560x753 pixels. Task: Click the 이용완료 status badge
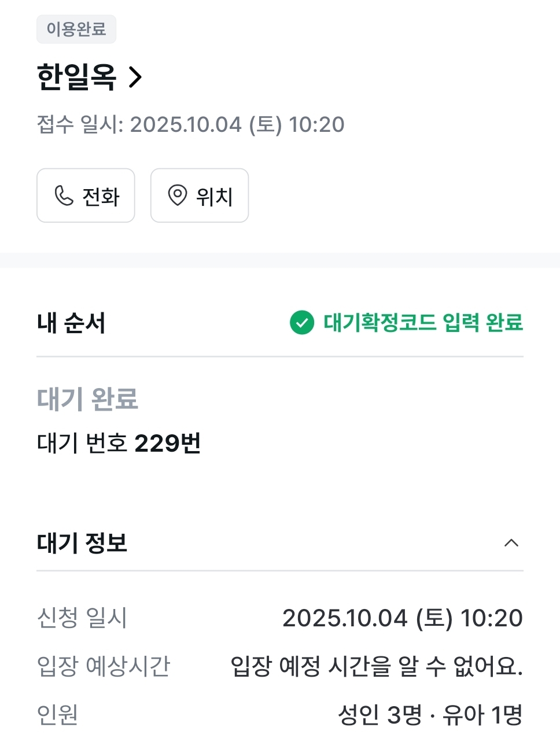(x=76, y=29)
